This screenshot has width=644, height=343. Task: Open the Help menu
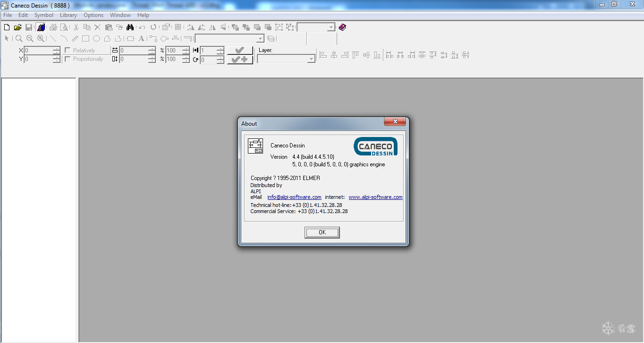[x=144, y=15]
